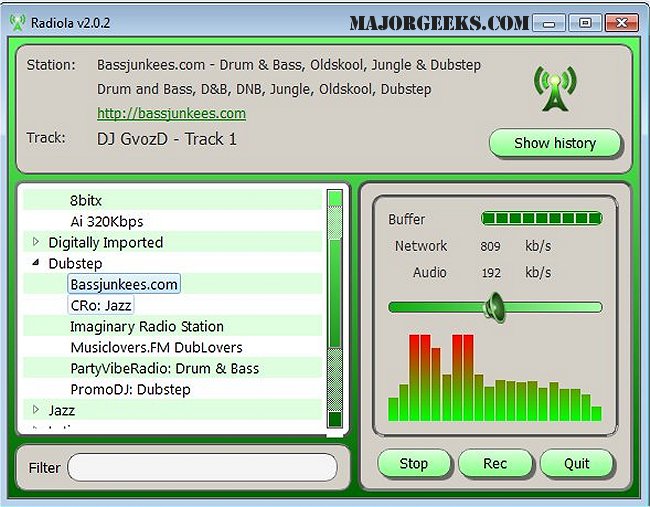Click the scrollbar up button in station list
Viewport: 650px width, 507px height.
[x=335, y=198]
